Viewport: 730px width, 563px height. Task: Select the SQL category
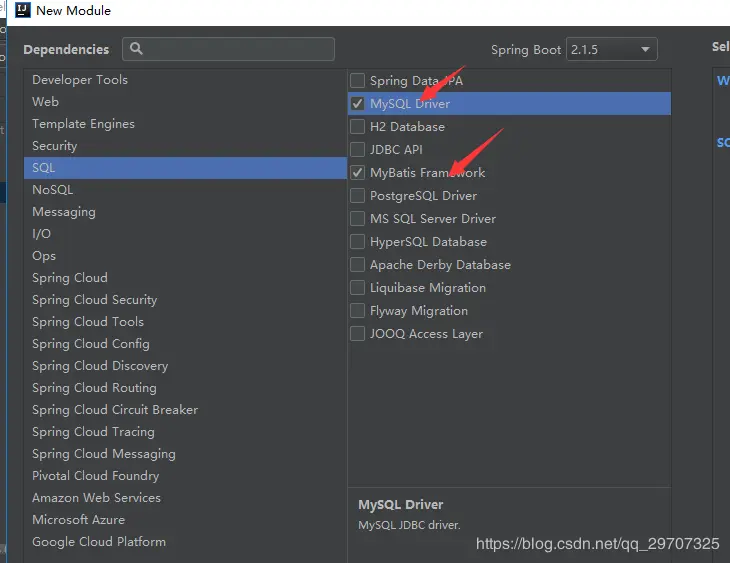185,168
